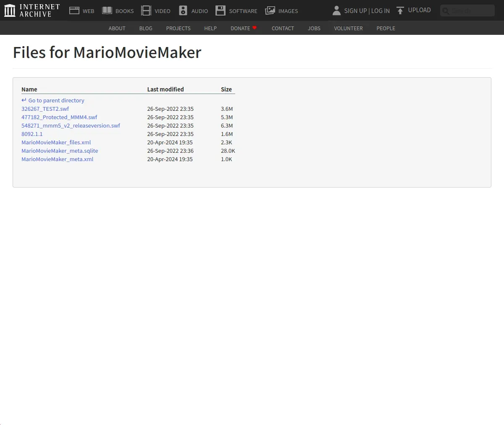Focus the Search input field
Viewport: 504px width, 428px height.
467,10
